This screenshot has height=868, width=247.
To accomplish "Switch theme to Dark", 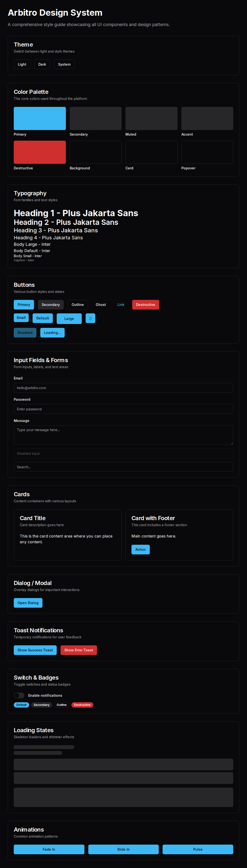I will click(42, 64).
